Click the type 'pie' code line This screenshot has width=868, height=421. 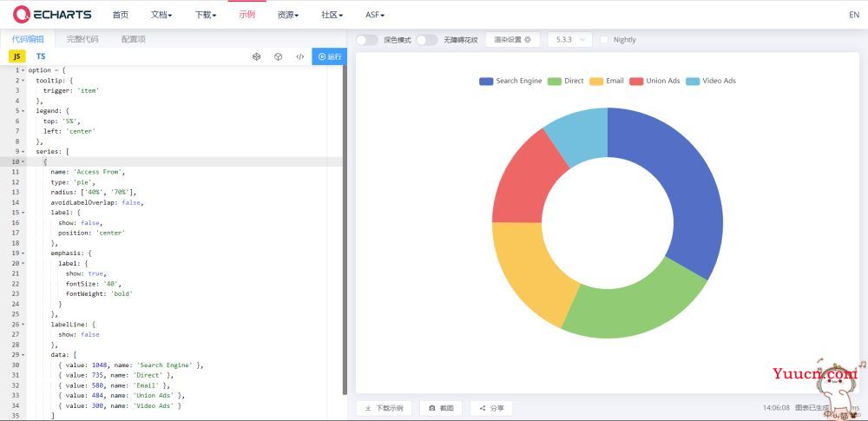[x=73, y=181]
